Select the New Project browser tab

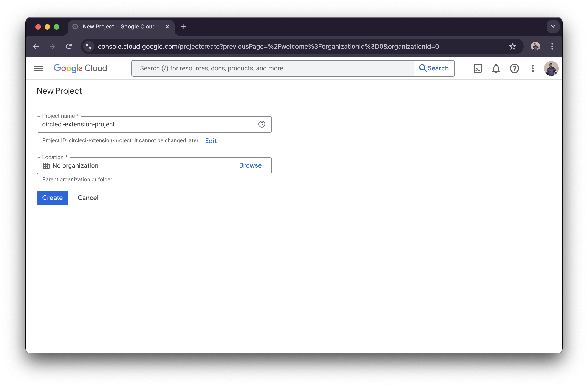(116, 27)
